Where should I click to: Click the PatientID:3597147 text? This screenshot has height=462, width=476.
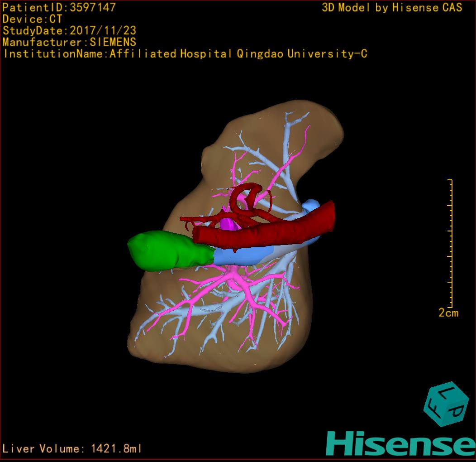(x=59, y=7)
